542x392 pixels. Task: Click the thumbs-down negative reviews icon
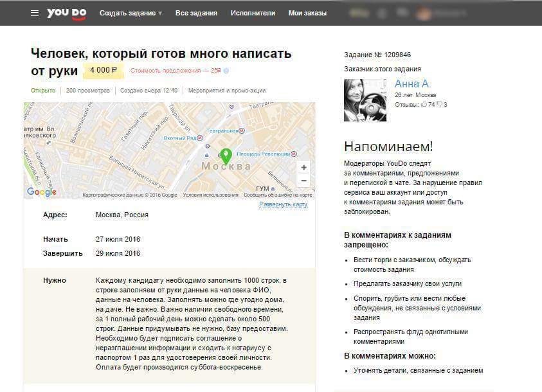(x=439, y=104)
